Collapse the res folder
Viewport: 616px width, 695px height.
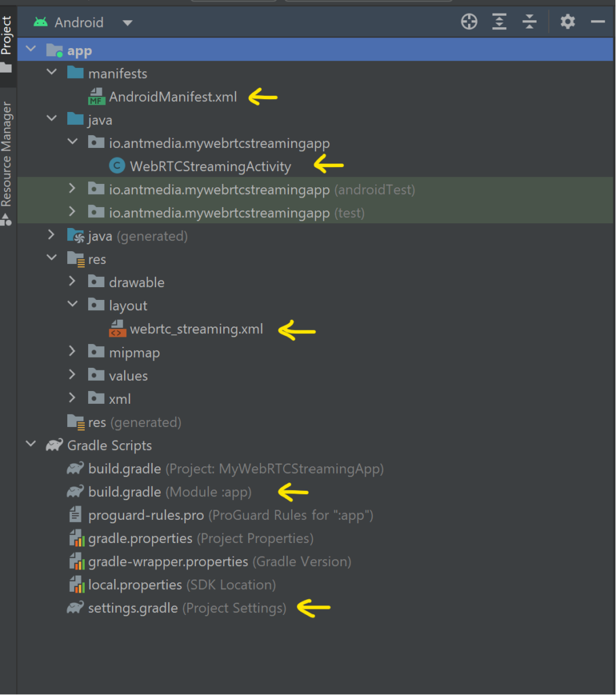[x=52, y=257]
